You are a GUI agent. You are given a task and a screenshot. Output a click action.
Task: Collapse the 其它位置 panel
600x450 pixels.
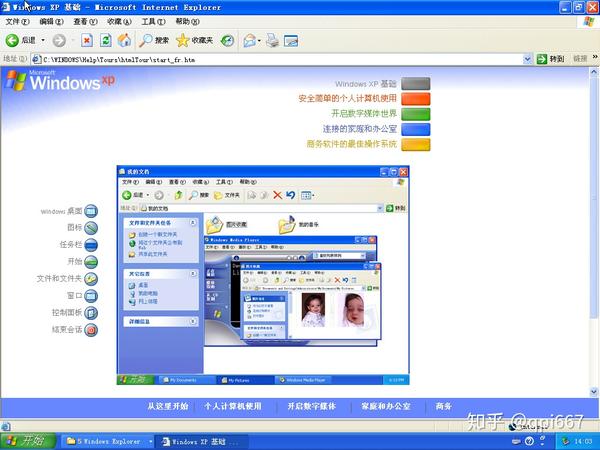point(193,274)
